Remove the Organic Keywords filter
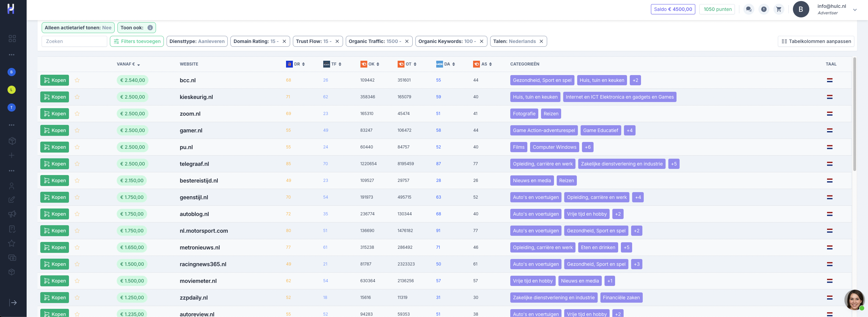The width and height of the screenshot is (868, 317). (x=482, y=41)
